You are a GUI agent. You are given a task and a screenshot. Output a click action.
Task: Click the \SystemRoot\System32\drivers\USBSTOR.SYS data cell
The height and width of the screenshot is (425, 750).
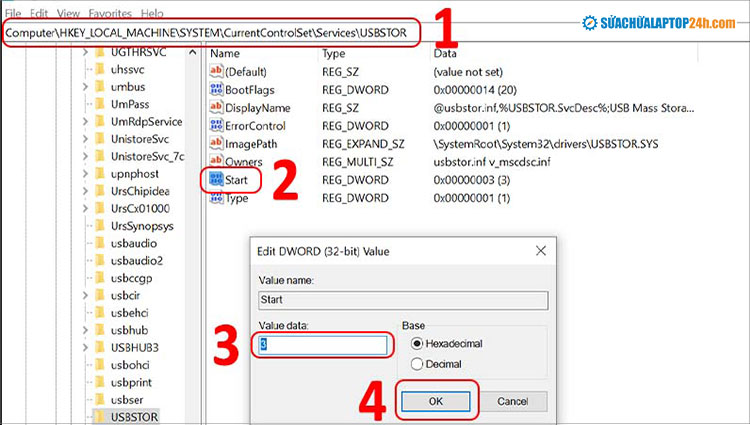tap(546, 144)
